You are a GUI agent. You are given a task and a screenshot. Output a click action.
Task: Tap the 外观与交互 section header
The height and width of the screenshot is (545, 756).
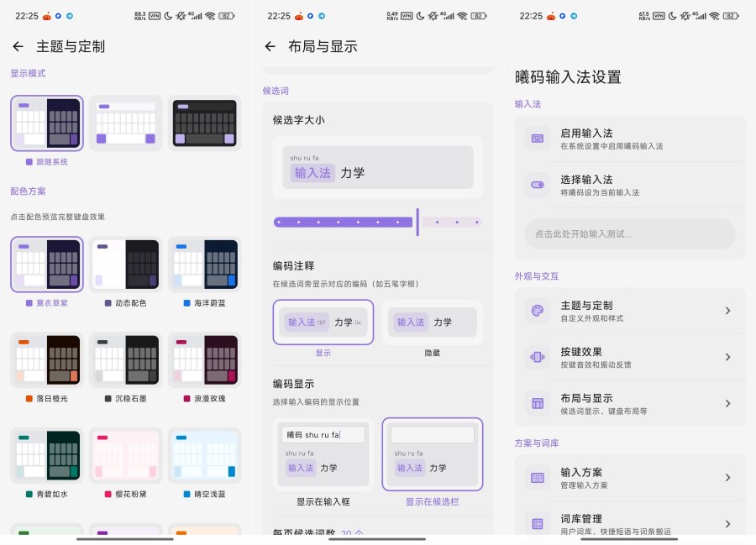537,276
